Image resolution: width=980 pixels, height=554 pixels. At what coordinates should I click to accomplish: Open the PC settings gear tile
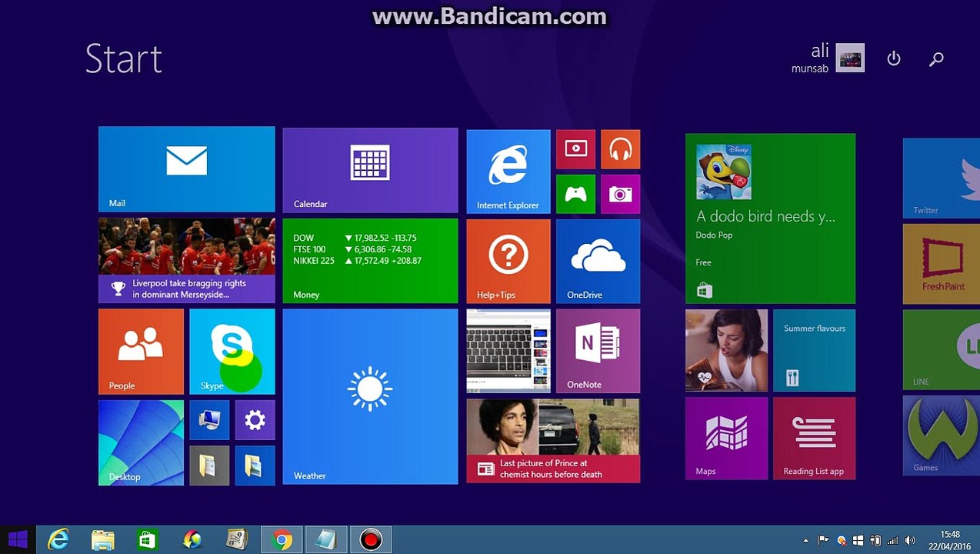point(255,420)
